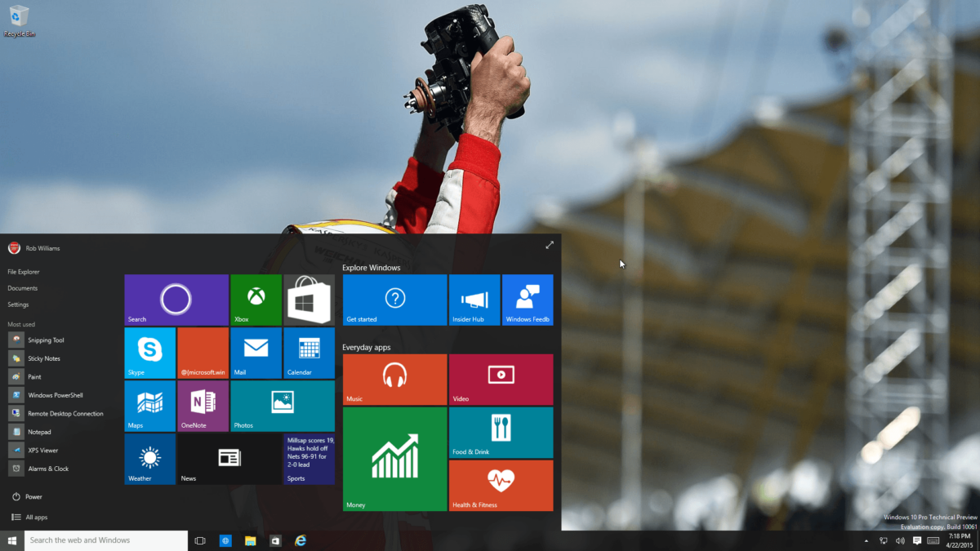Start the Music app tile
This screenshot has height=551, width=980.
click(x=394, y=380)
